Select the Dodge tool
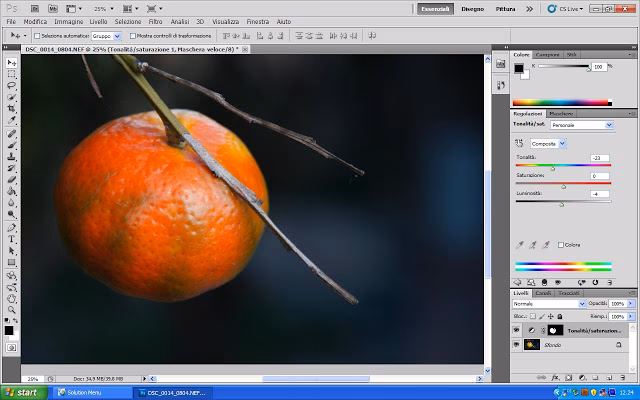This screenshot has height=400, width=640. pyautogui.click(x=11, y=214)
